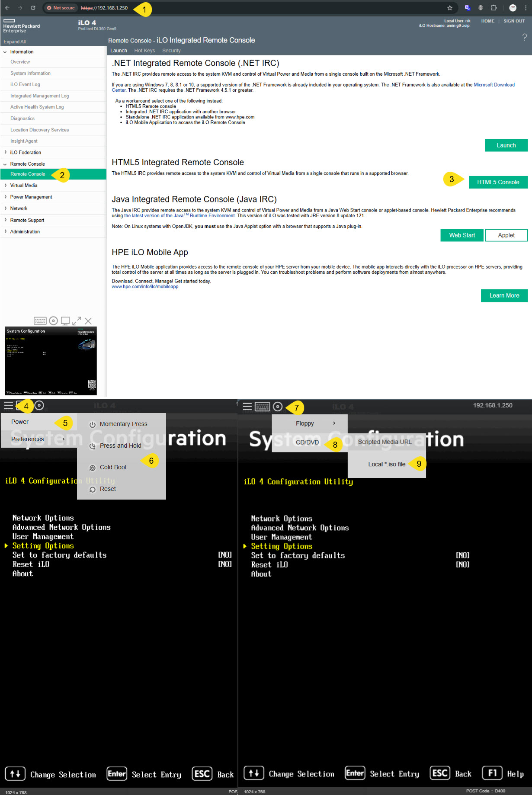Open www.hpe.com/info/ilo/mobileapp link
The width and height of the screenshot is (532, 795).
point(145,287)
